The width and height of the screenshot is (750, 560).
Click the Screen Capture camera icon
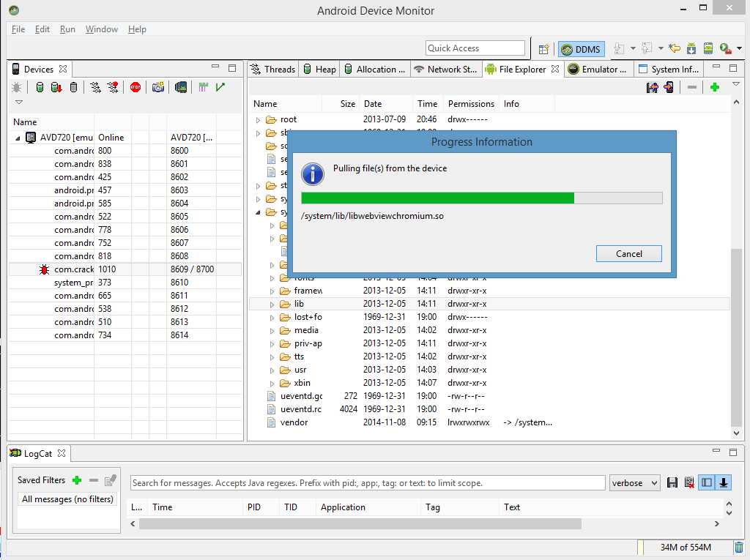(x=158, y=88)
